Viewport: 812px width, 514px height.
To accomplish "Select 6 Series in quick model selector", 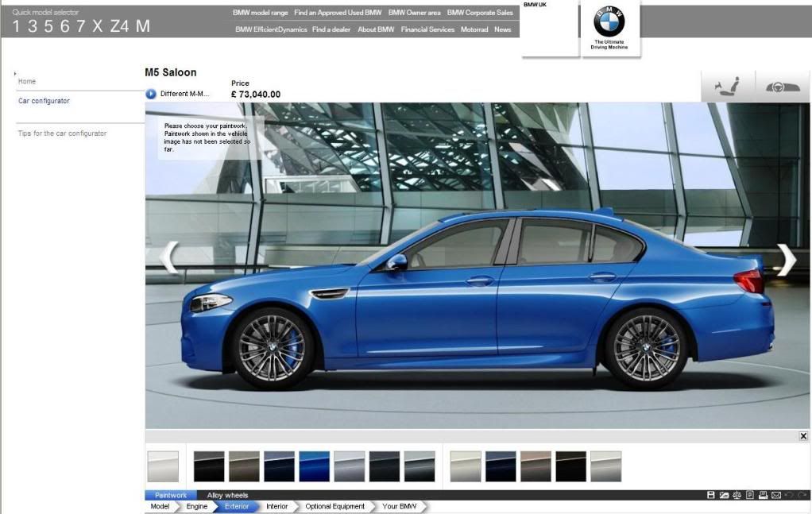I will pos(64,26).
